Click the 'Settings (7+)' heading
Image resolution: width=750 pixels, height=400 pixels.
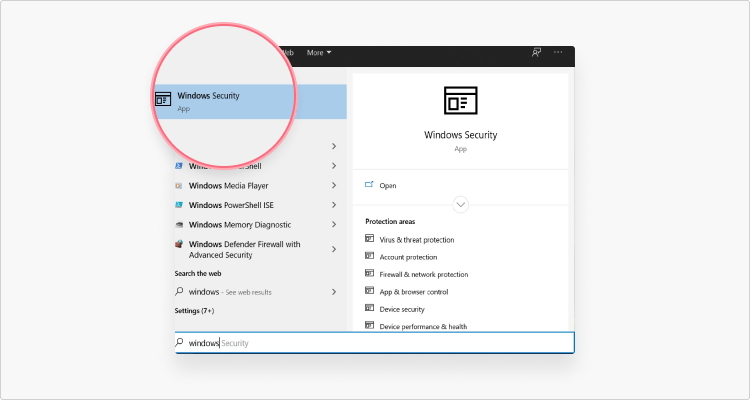(194, 311)
